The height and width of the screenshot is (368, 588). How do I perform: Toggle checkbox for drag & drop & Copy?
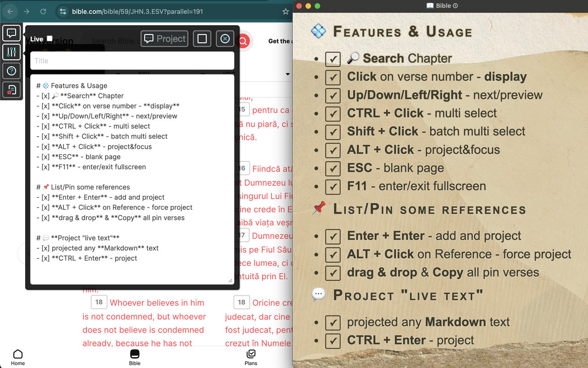(333, 273)
